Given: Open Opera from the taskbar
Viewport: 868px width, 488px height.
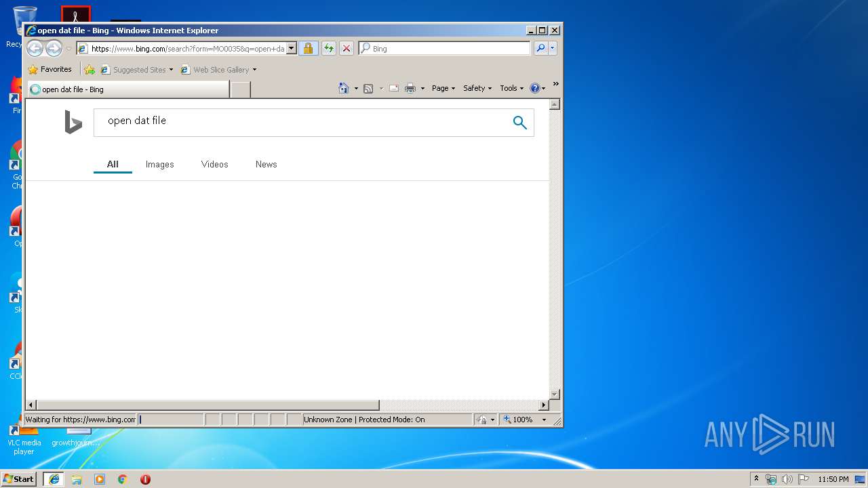Looking at the screenshot, I should click(145, 479).
